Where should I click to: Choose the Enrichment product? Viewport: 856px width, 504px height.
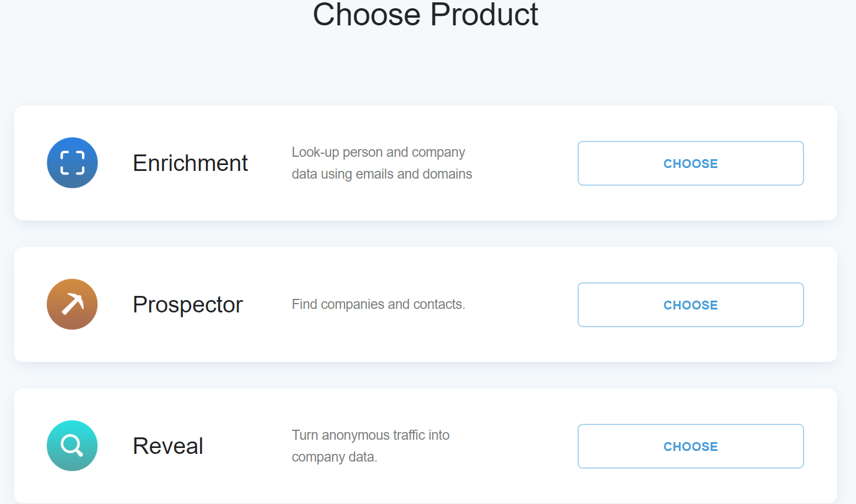point(690,163)
